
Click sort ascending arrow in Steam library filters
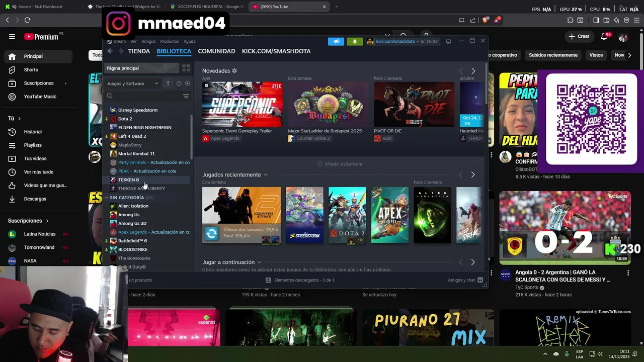[168, 83]
